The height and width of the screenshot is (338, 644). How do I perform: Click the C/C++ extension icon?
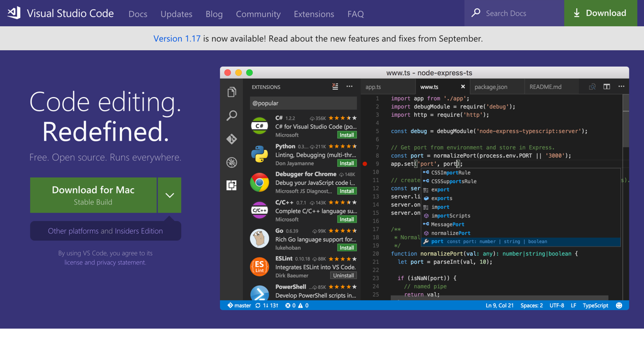pyautogui.click(x=260, y=210)
